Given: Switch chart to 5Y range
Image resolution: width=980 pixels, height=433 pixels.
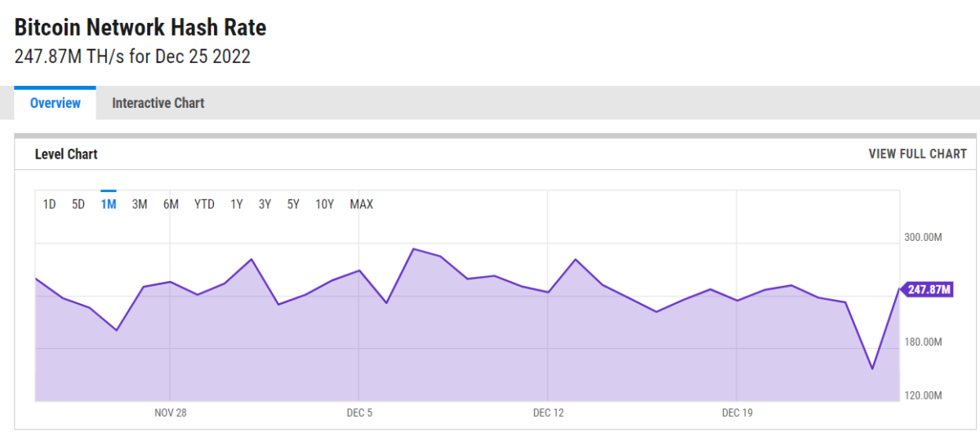Looking at the screenshot, I should tap(293, 204).
